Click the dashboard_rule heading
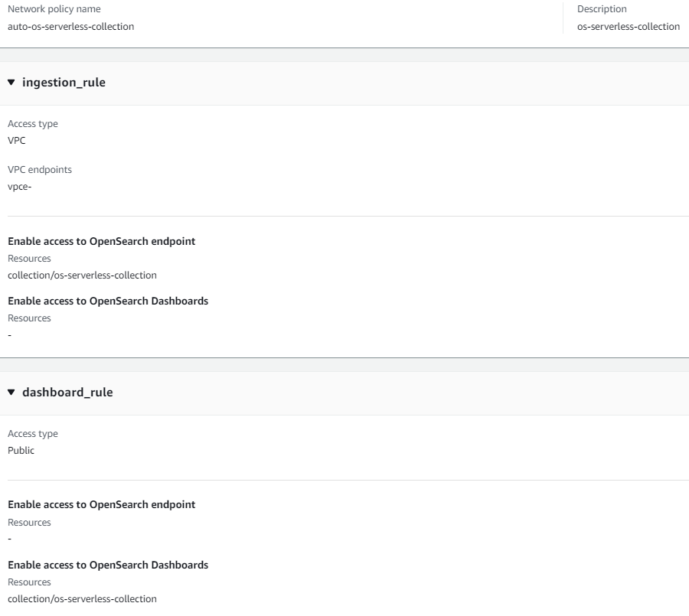Viewport: 689px width, 616px height. [x=67, y=392]
